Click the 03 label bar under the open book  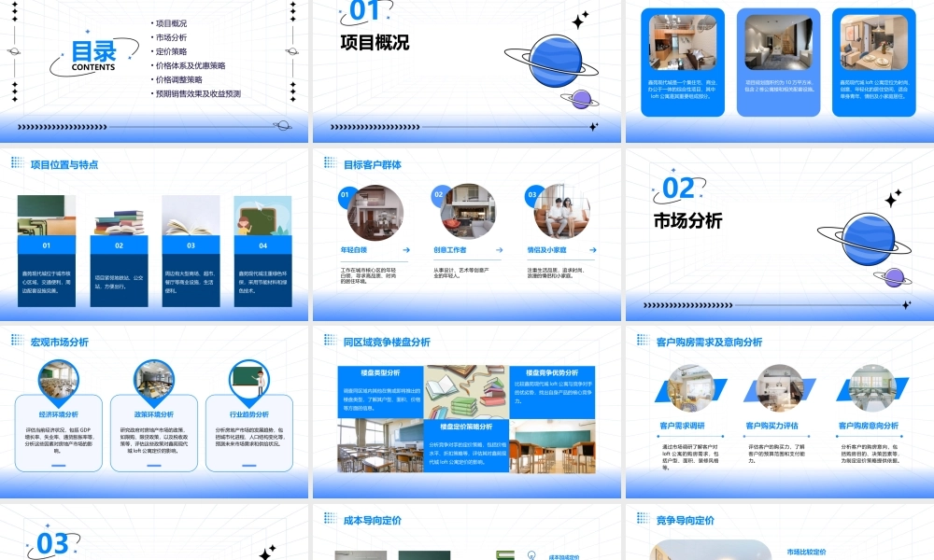coord(191,245)
